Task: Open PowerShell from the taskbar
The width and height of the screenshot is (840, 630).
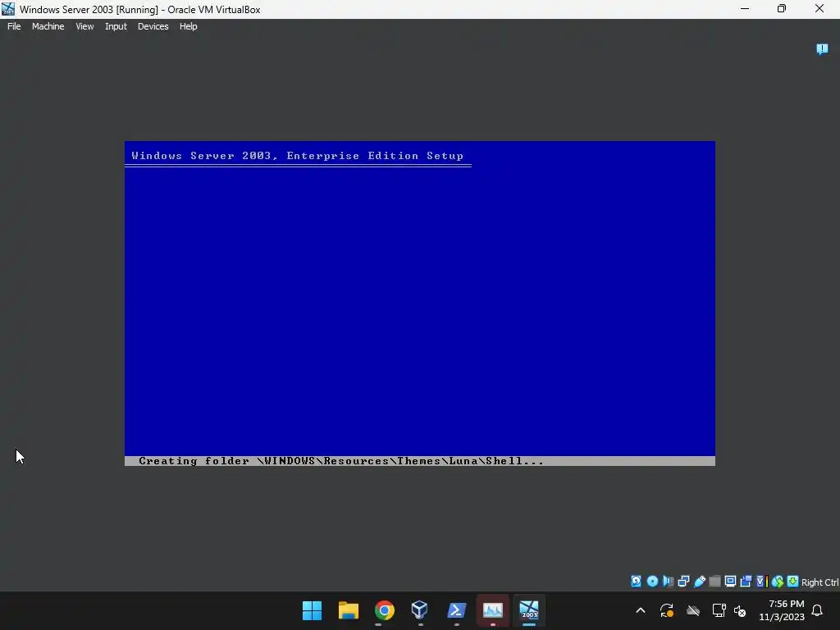Action: [456, 610]
